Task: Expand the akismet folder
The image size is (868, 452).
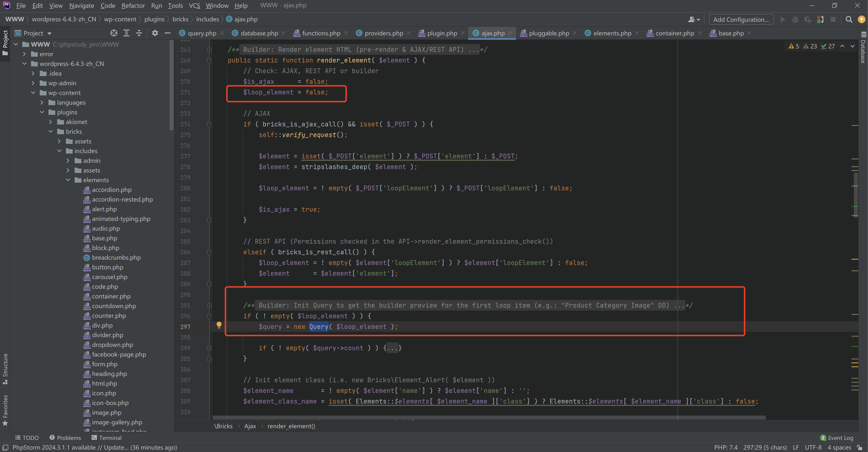Action: pyautogui.click(x=51, y=122)
